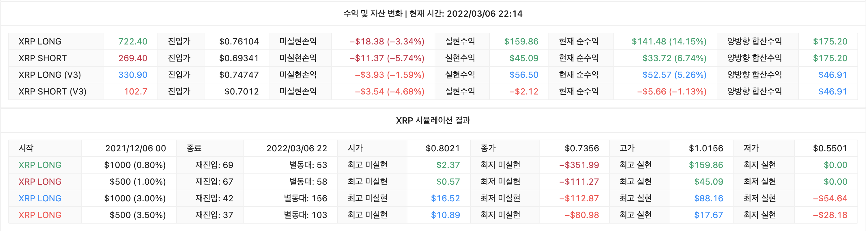Click the XRP 시뮬레이션 결과 heading
This screenshot has width=868, height=231.
point(433,120)
